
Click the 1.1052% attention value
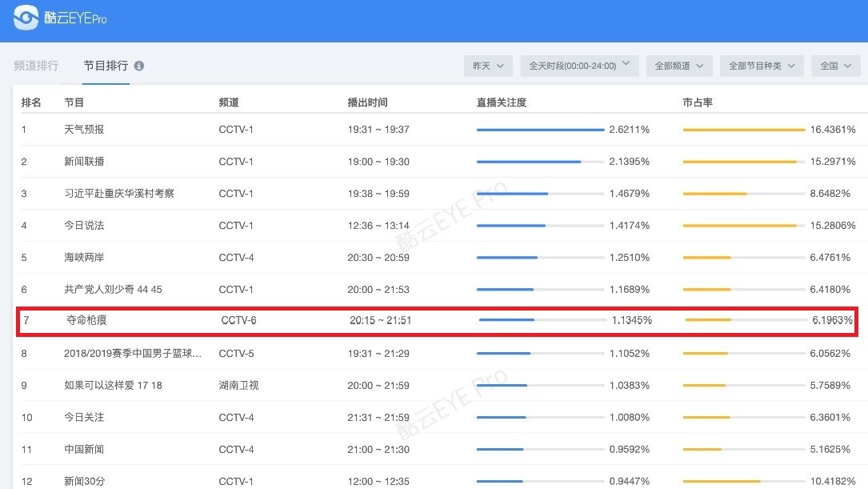630,353
